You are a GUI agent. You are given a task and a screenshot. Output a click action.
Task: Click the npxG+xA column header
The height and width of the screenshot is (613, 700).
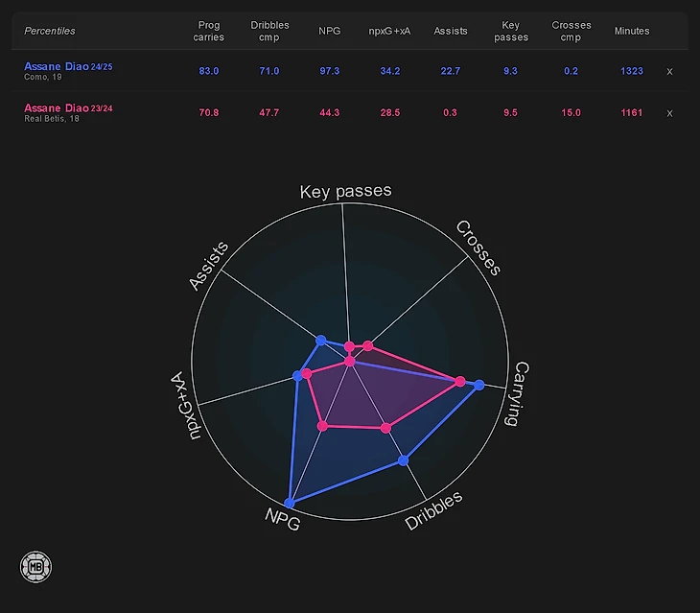coord(389,32)
